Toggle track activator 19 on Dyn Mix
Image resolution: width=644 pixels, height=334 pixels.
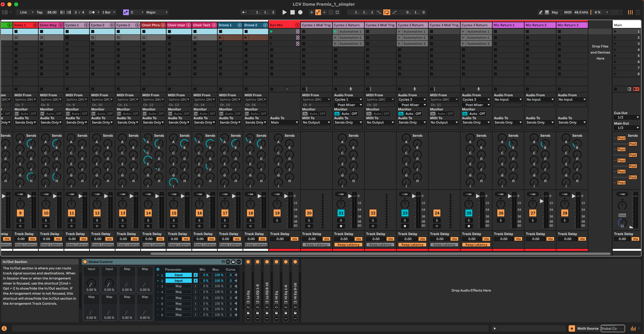pyautogui.click(x=277, y=213)
